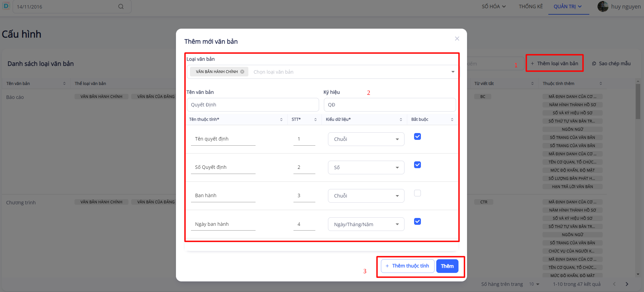This screenshot has height=292, width=644.
Task: Sort by Tên thuộc tính column
Action: click(281, 119)
